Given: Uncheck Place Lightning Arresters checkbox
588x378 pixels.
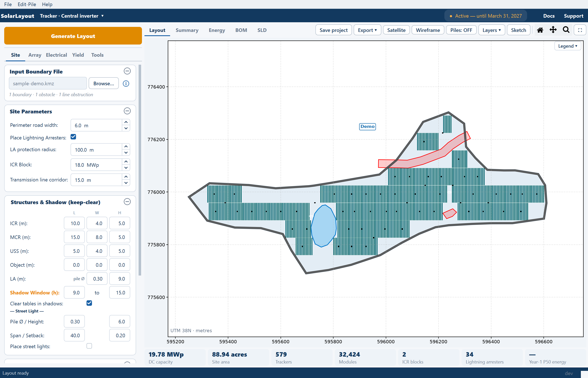Looking at the screenshot, I should pyautogui.click(x=73, y=137).
